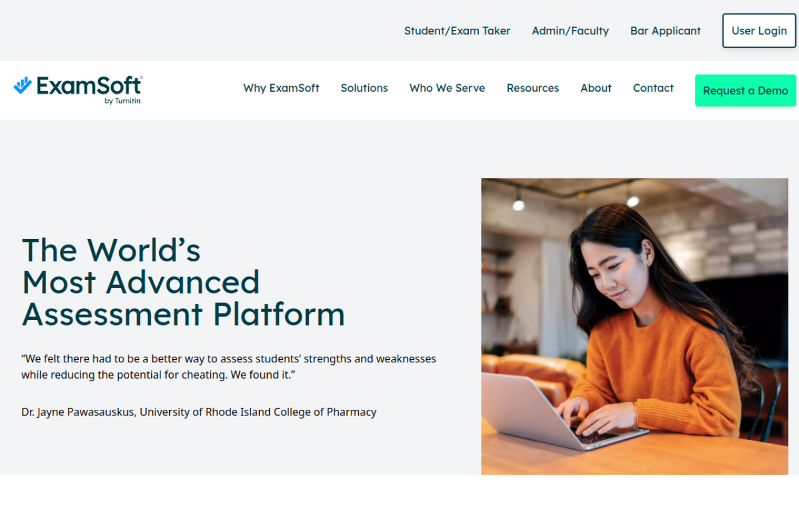Image resolution: width=799 pixels, height=532 pixels.
Task: Open the Why ExamSoft menu
Action: 281,88
